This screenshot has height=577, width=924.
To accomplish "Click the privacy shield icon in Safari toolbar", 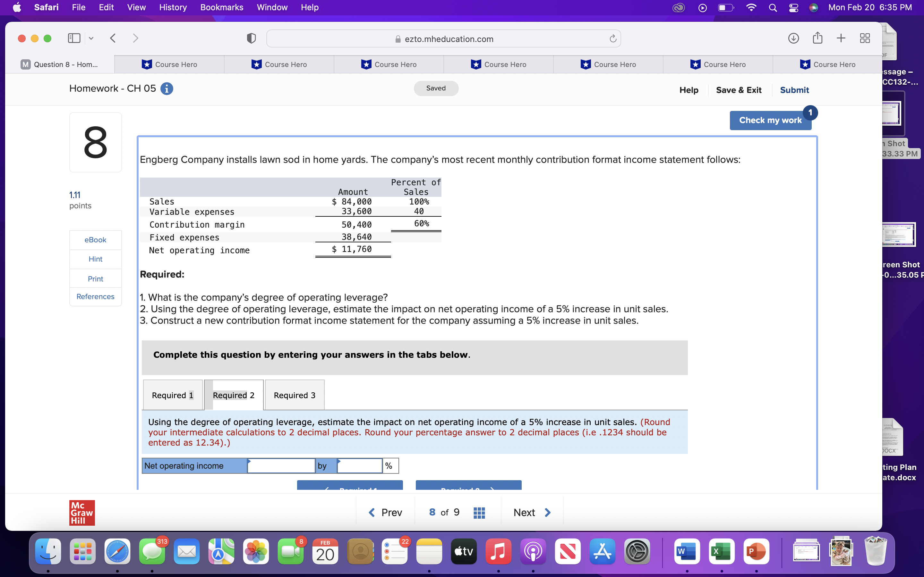I will (251, 38).
